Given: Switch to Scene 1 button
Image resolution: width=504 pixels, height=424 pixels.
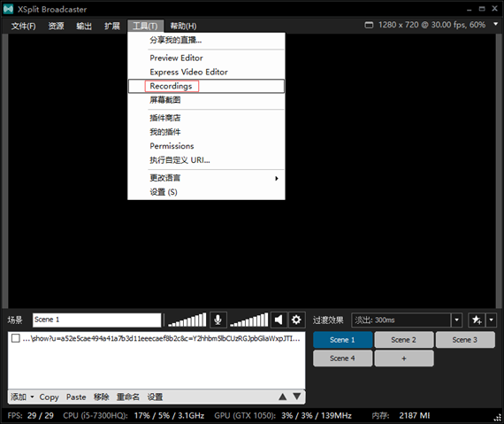Looking at the screenshot, I should (343, 340).
